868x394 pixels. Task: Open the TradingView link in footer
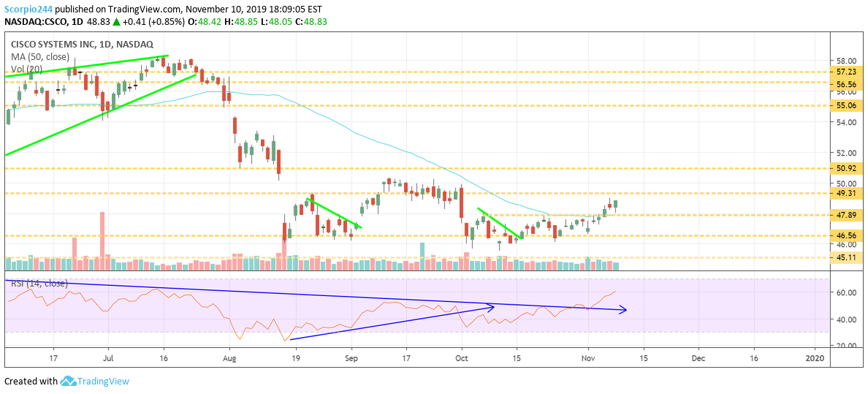tap(104, 382)
